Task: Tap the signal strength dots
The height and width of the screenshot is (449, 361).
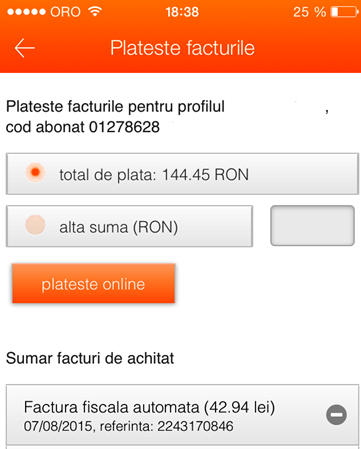Action: (26, 12)
